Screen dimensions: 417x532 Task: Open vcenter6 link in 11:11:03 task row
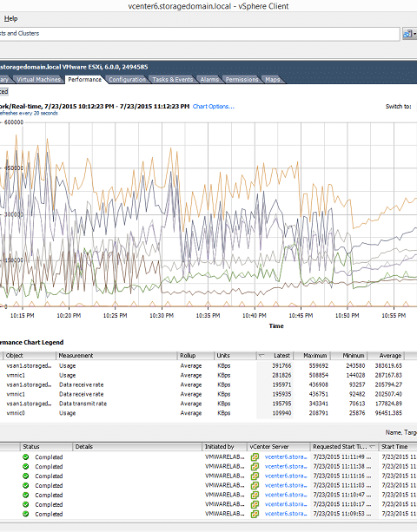[x=286, y=485]
